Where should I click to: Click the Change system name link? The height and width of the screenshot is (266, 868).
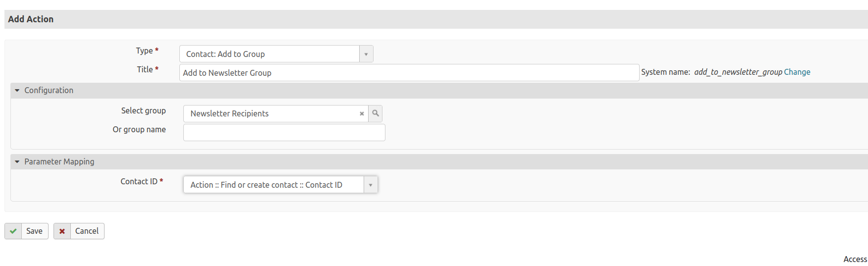[797, 72]
